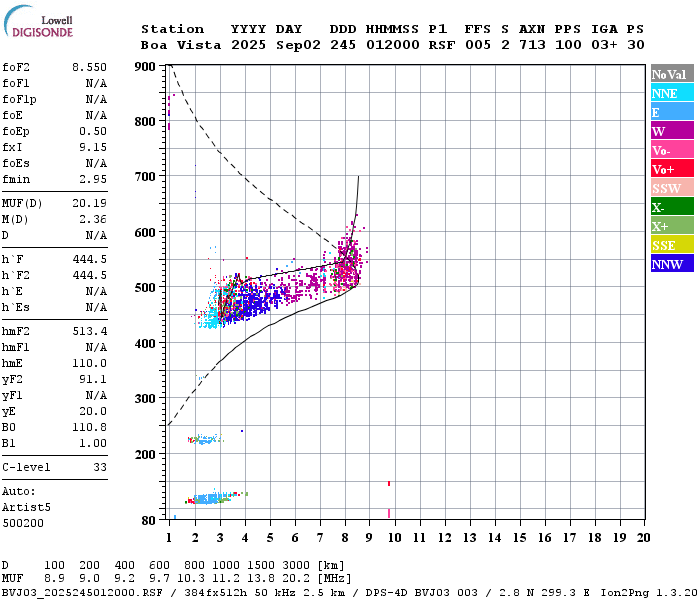Click the Vo+ red legend swatch
700x600 pixels.
point(672,169)
